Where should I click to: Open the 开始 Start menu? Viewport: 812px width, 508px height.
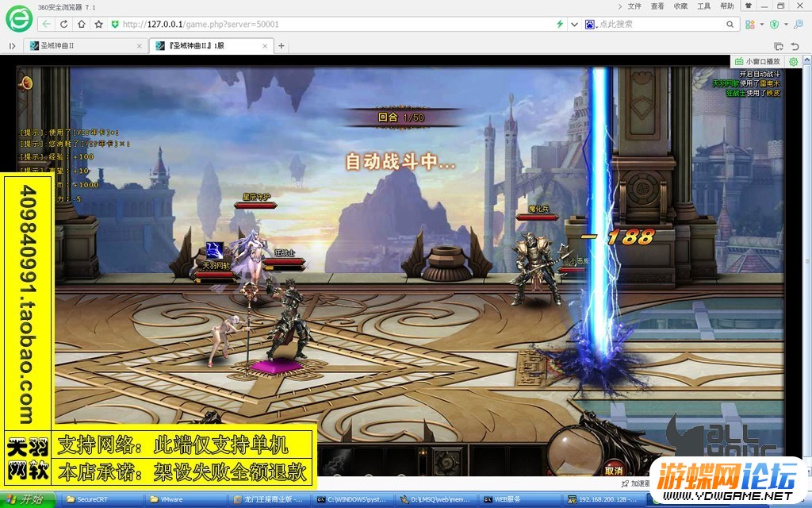click(x=29, y=500)
